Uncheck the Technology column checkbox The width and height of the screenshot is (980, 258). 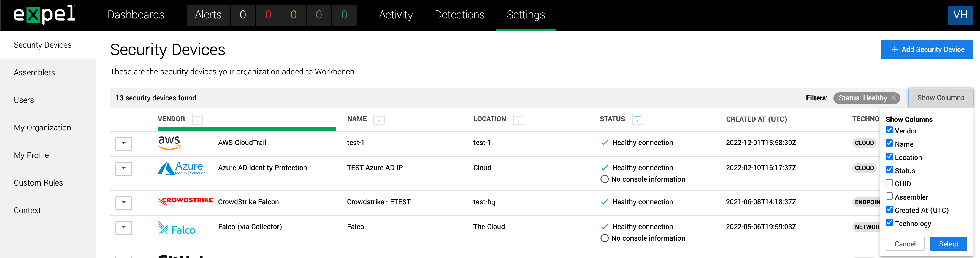(x=889, y=223)
